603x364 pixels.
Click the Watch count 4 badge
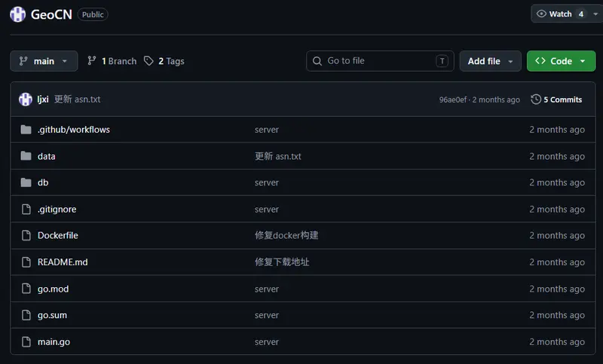pos(581,14)
